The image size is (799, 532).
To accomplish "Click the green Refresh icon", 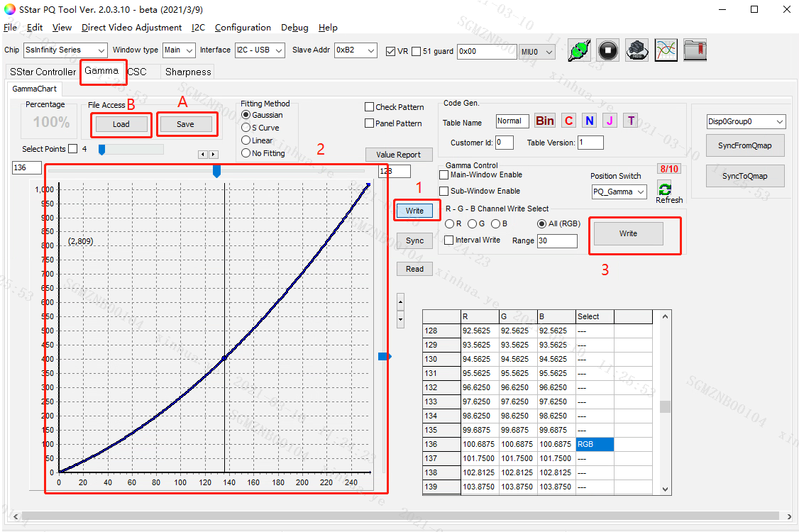I will click(x=665, y=189).
